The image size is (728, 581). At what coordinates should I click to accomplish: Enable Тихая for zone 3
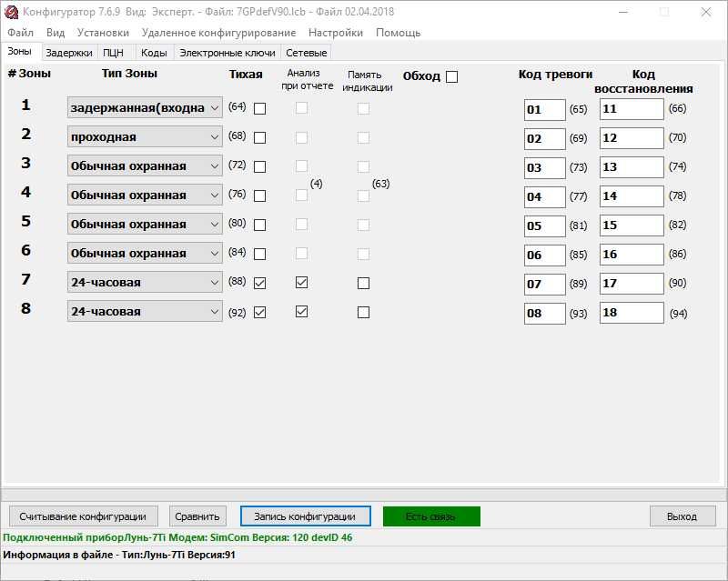(x=260, y=166)
